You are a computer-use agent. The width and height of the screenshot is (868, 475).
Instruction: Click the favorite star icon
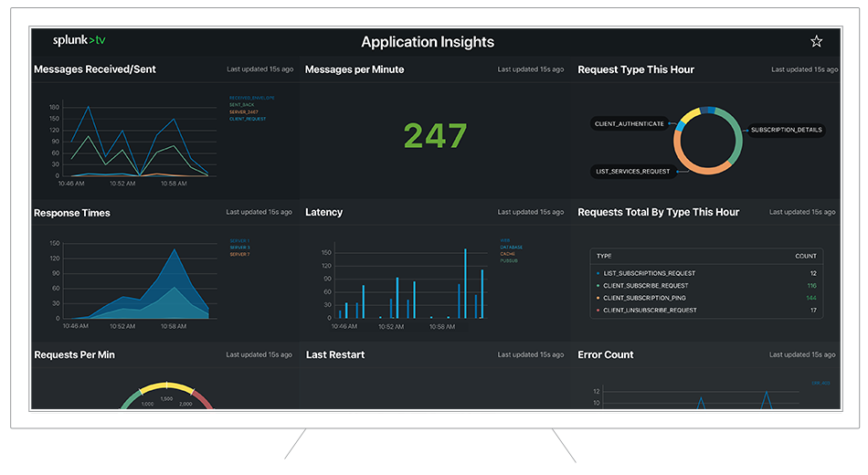click(x=816, y=41)
